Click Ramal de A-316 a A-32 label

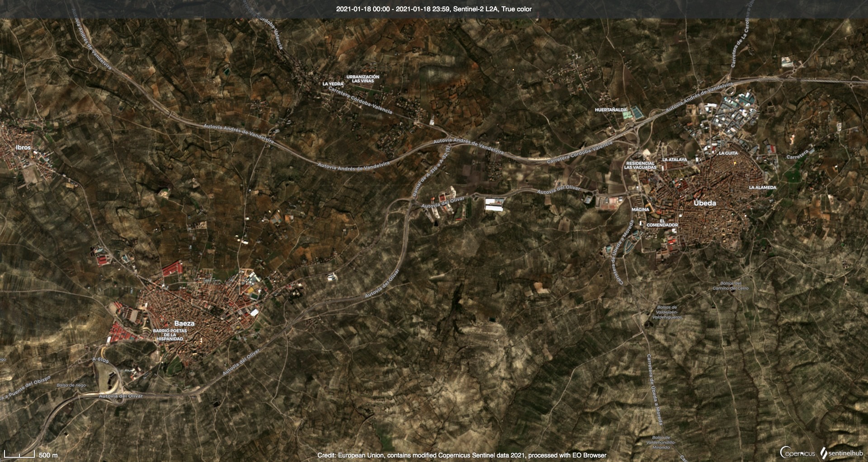click(x=432, y=172)
